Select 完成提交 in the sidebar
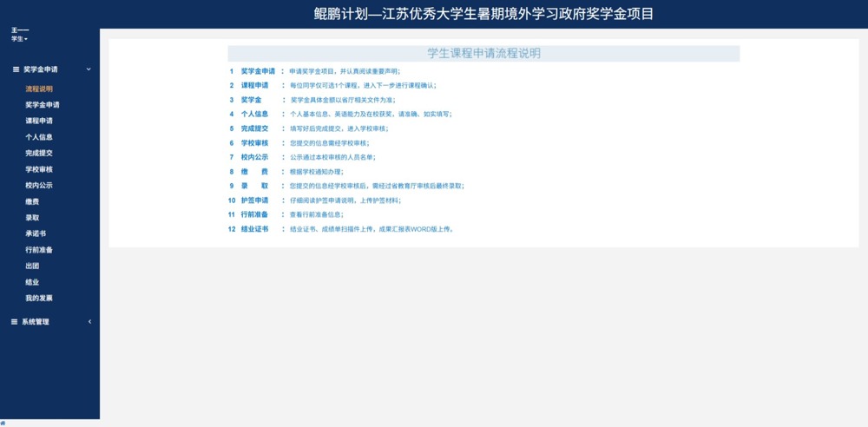The height and width of the screenshot is (427, 868). (x=39, y=153)
